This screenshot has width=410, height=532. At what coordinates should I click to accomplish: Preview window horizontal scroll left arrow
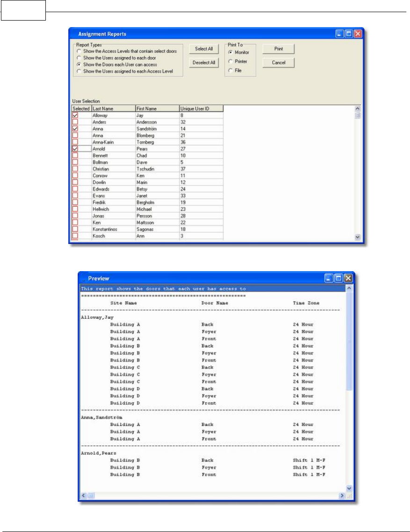point(84,496)
